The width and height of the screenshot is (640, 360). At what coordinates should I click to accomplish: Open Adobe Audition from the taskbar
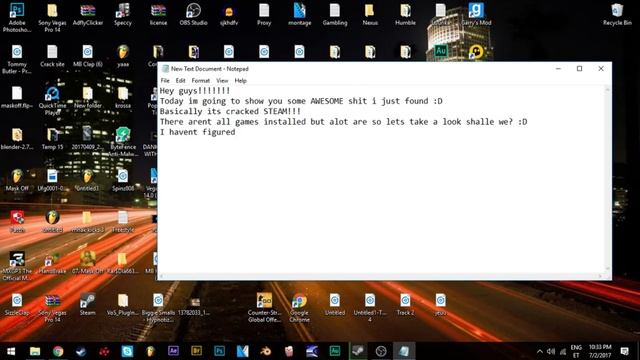tap(335, 351)
